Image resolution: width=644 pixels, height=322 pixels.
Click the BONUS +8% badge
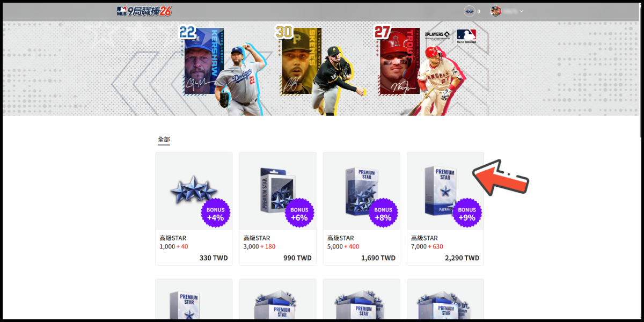383,213
